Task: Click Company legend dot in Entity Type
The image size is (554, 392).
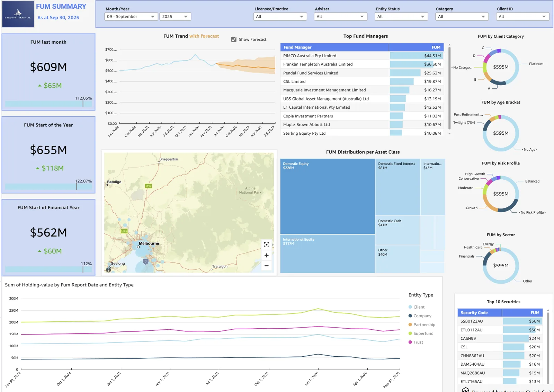Action: point(410,316)
